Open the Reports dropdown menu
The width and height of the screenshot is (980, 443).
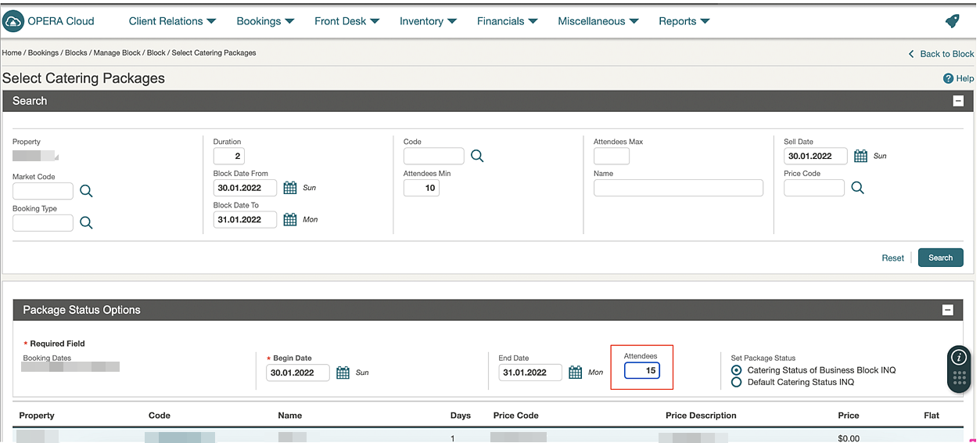point(684,21)
